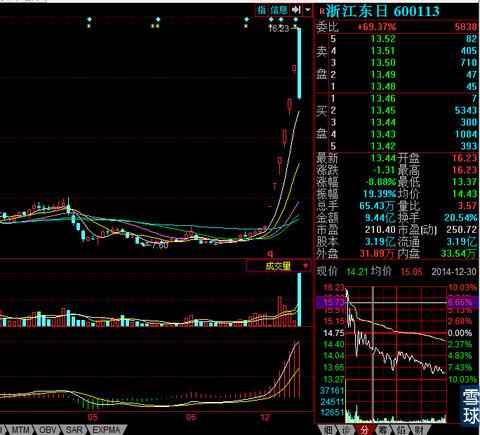Select the MTM indicator tab
The image size is (480, 435).
20,430
